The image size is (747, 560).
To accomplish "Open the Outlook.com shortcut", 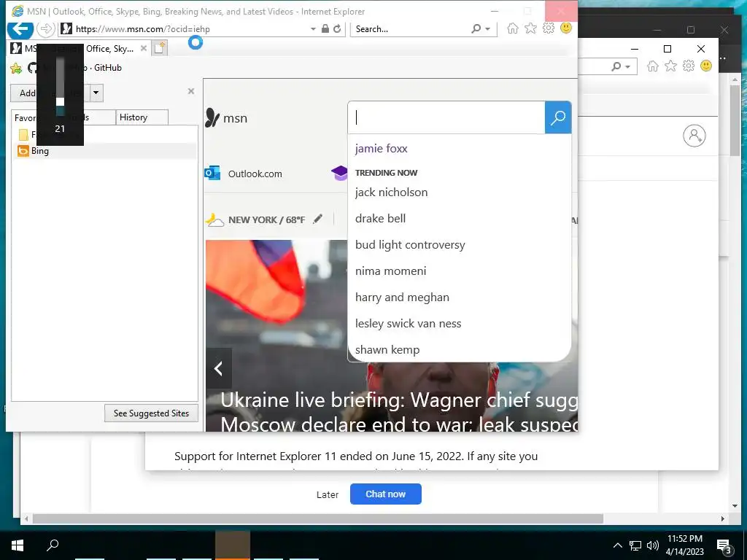I will point(244,174).
